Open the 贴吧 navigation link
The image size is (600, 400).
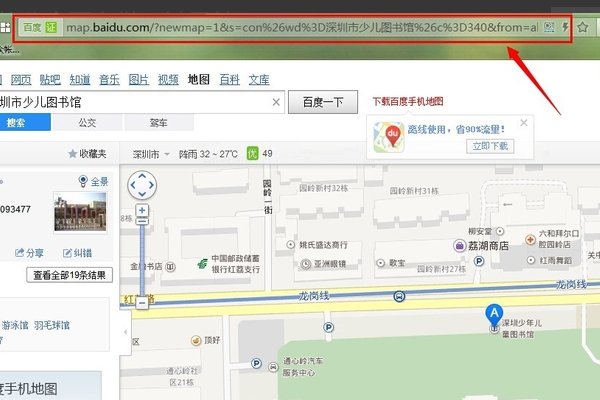click(50, 80)
